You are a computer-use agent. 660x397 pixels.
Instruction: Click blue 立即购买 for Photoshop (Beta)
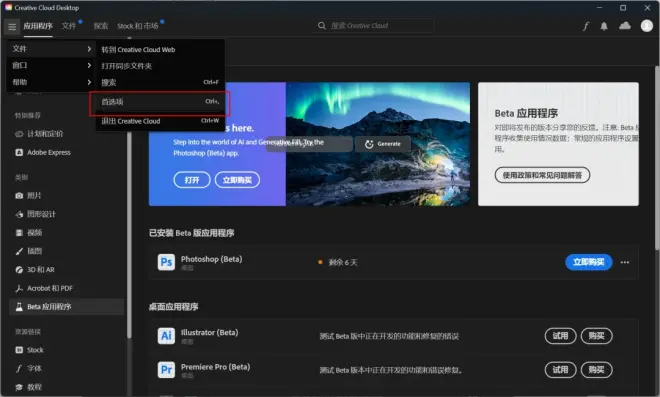(588, 262)
